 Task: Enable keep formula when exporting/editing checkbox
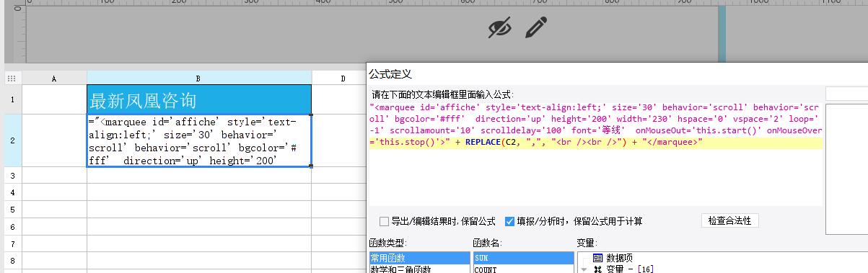click(x=384, y=221)
